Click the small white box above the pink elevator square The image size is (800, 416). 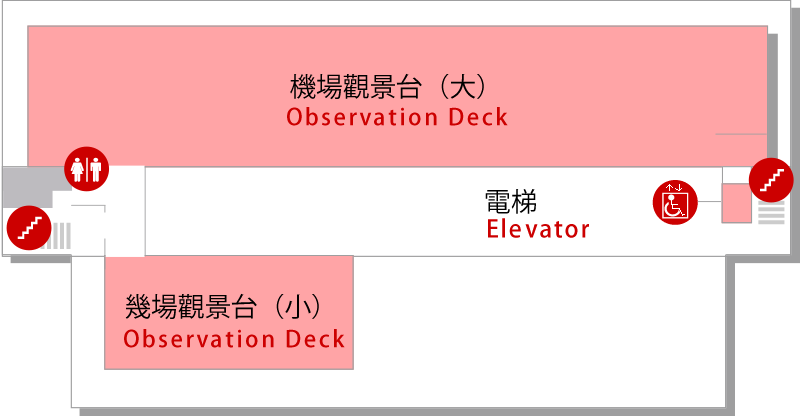click(736, 175)
